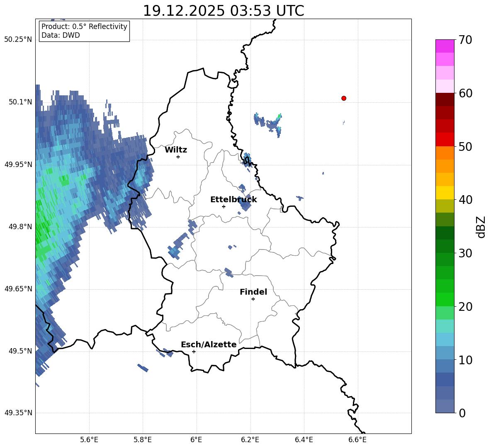Click the Ettelbruck station cross marker
This screenshot has width=491, height=448.
pos(224,206)
